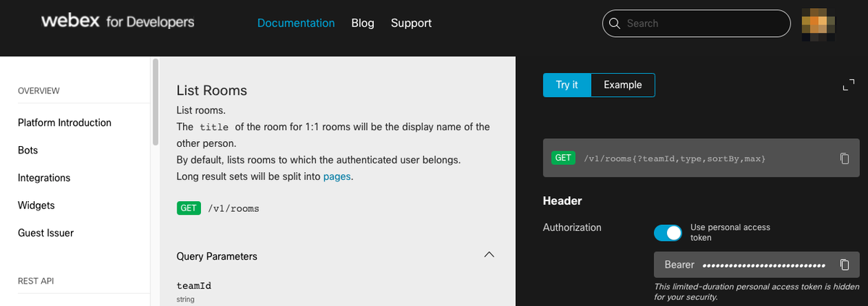Go to the Blog page
Image resolution: width=868 pixels, height=306 pixels.
(362, 23)
